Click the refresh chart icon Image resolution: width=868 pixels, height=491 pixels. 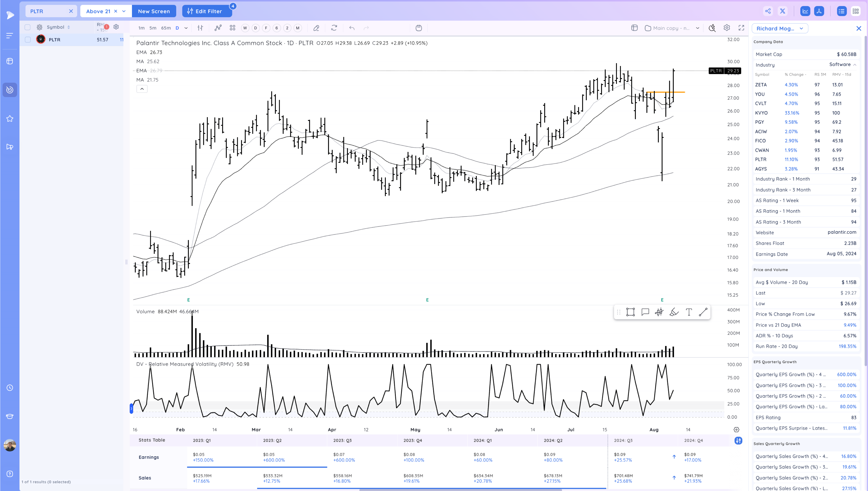coord(334,28)
